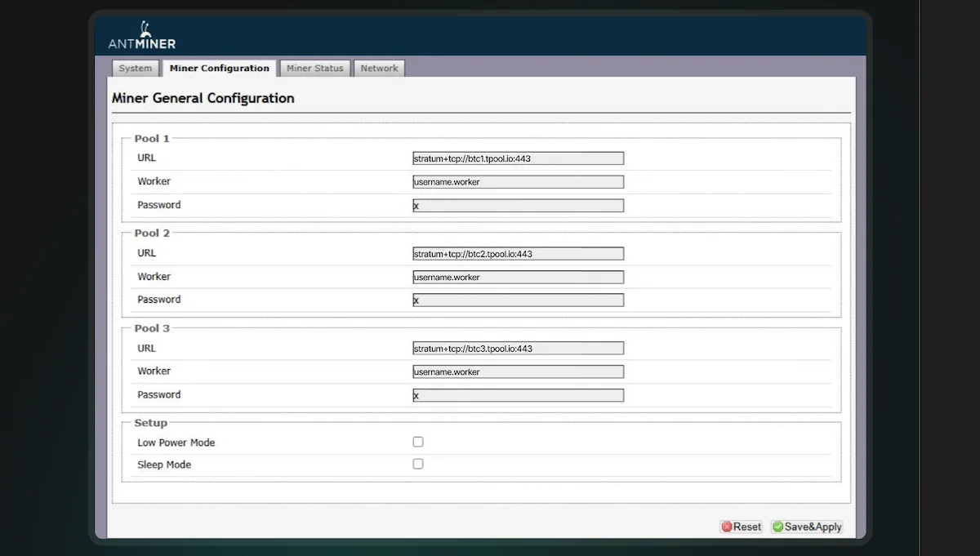This screenshot has width=980, height=556.
Task: Click the Antminer logo in the header
Action: (x=142, y=36)
